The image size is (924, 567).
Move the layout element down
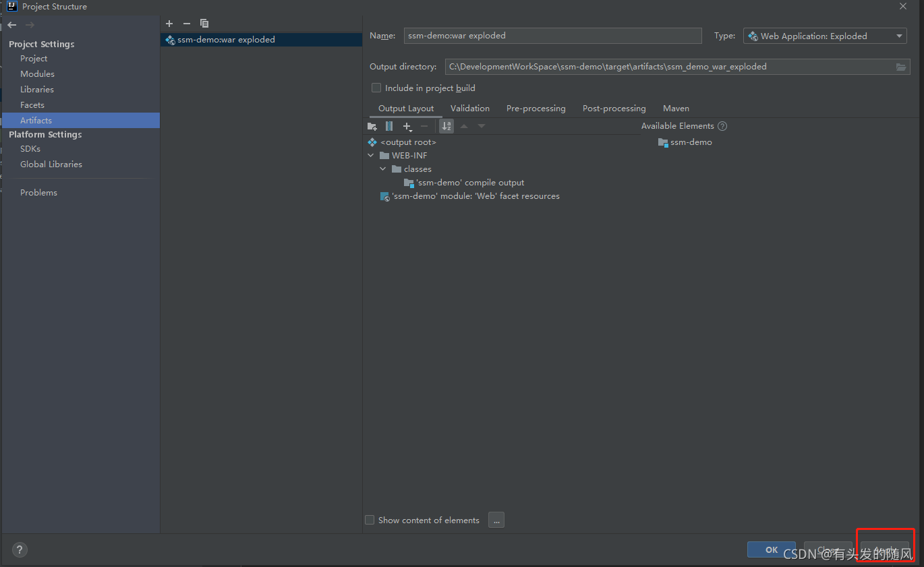(482, 126)
